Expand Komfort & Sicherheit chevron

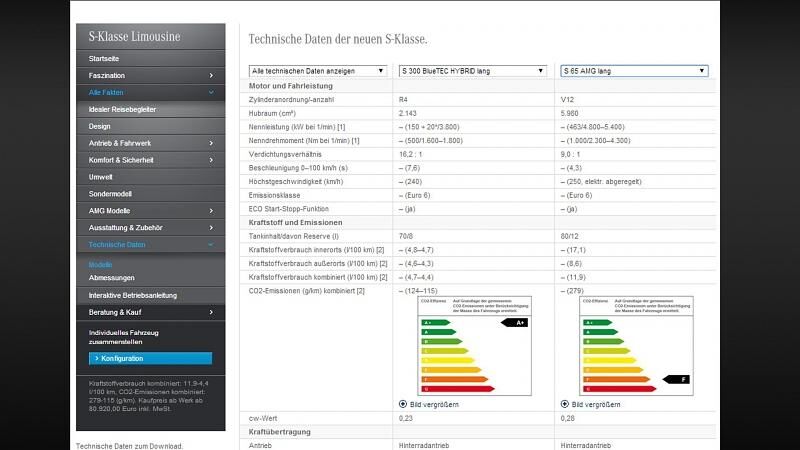211,160
